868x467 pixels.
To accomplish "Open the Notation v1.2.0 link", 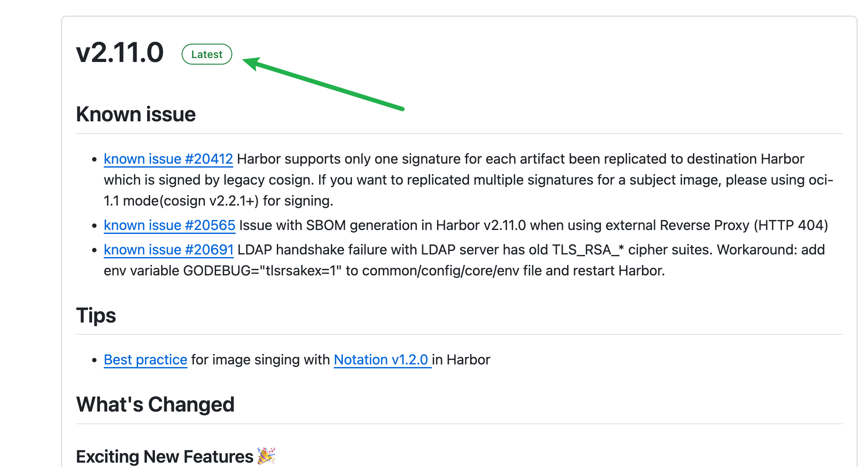I will click(x=381, y=360).
